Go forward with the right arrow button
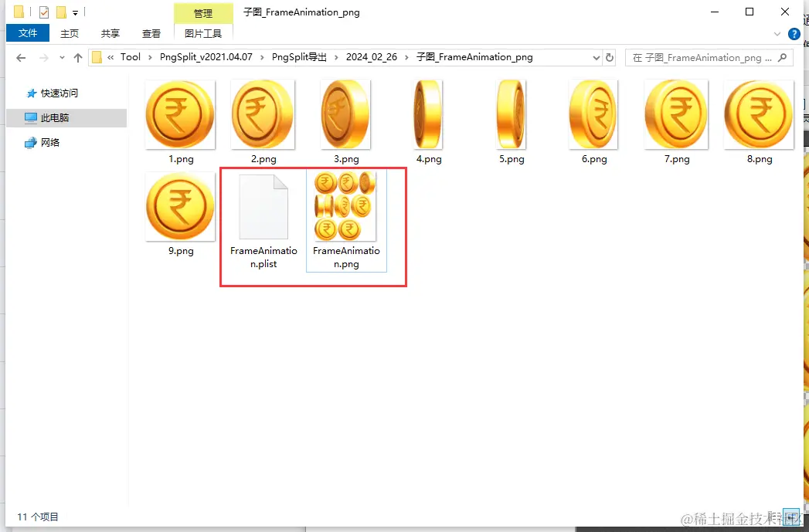The image size is (809, 532). click(44, 58)
